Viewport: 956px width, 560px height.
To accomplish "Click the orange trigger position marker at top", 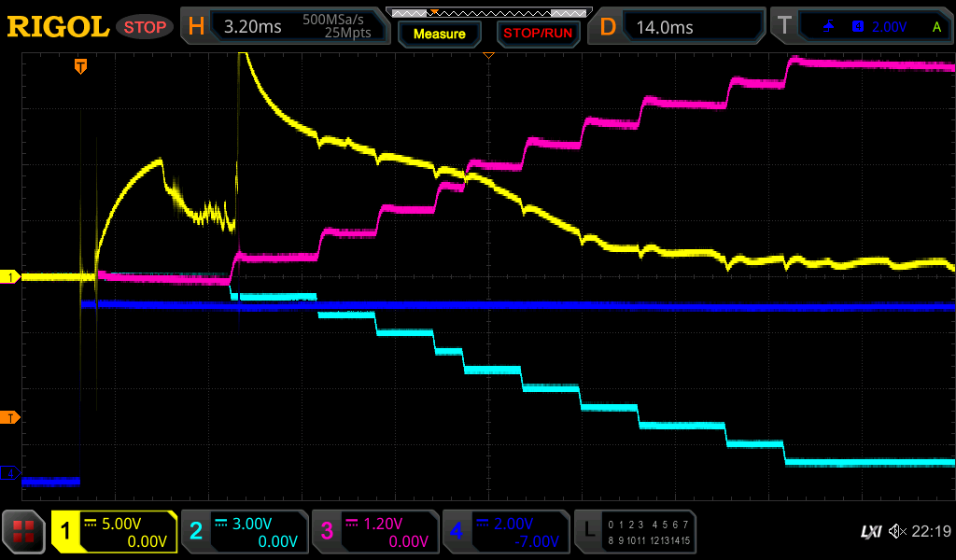I will (x=81, y=66).
